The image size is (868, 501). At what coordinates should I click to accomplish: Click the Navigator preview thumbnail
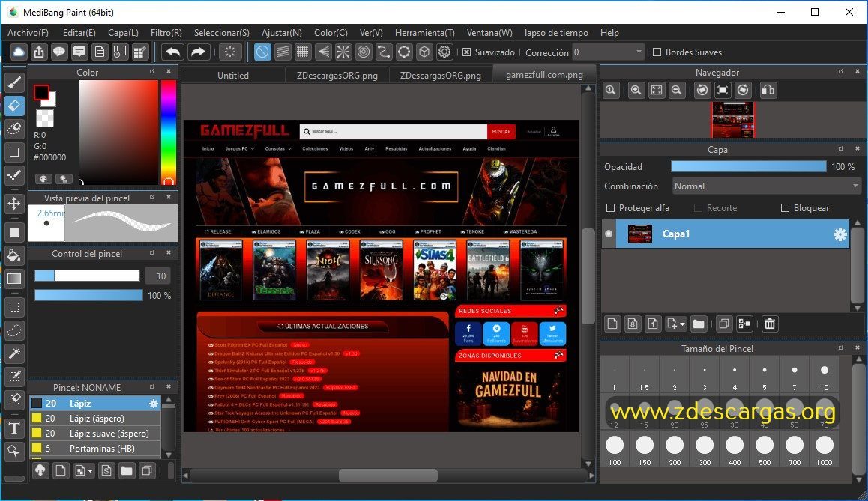732,119
